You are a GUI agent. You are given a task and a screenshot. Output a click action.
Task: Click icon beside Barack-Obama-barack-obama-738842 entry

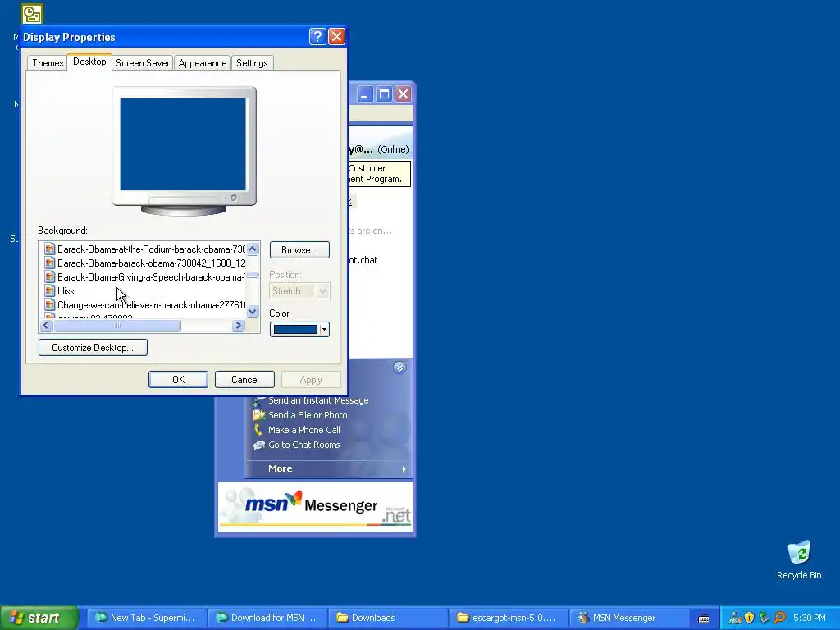point(49,263)
